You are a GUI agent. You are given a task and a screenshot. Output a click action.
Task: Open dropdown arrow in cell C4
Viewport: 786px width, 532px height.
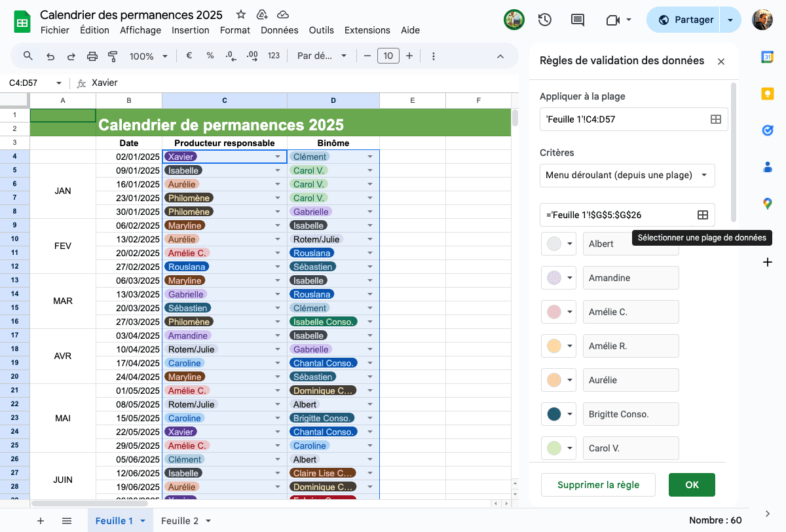tap(278, 157)
